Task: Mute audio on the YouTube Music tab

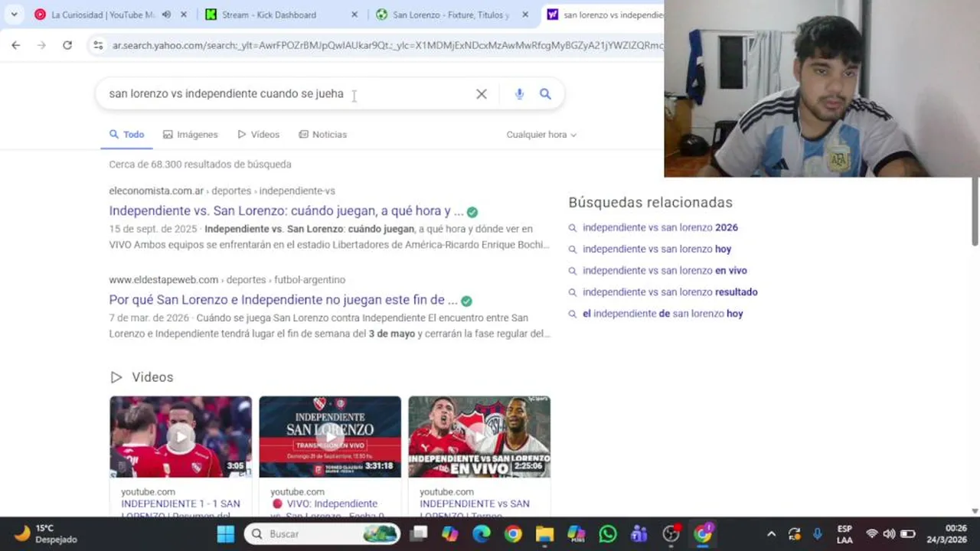Action: pos(166,15)
